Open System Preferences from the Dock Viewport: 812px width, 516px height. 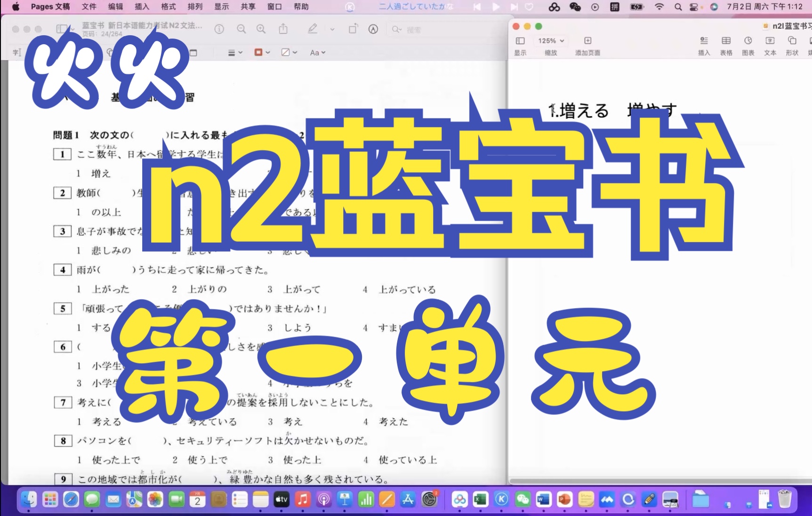click(429, 499)
